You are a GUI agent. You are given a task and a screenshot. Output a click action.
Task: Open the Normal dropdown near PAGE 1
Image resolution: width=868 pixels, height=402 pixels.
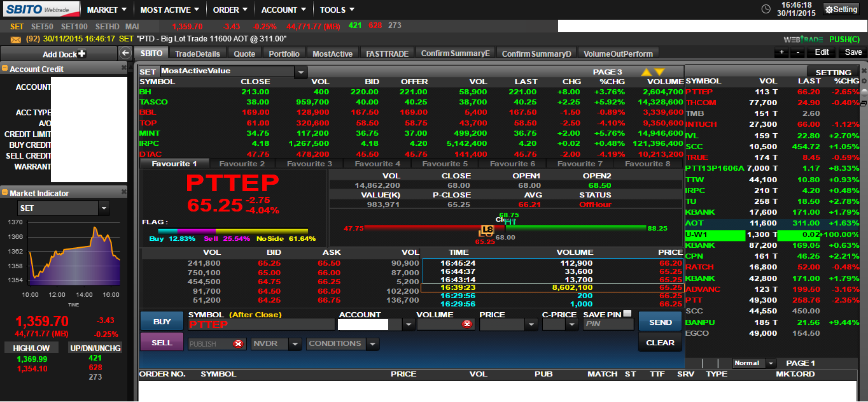pyautogui.click(x=771, y=363)
